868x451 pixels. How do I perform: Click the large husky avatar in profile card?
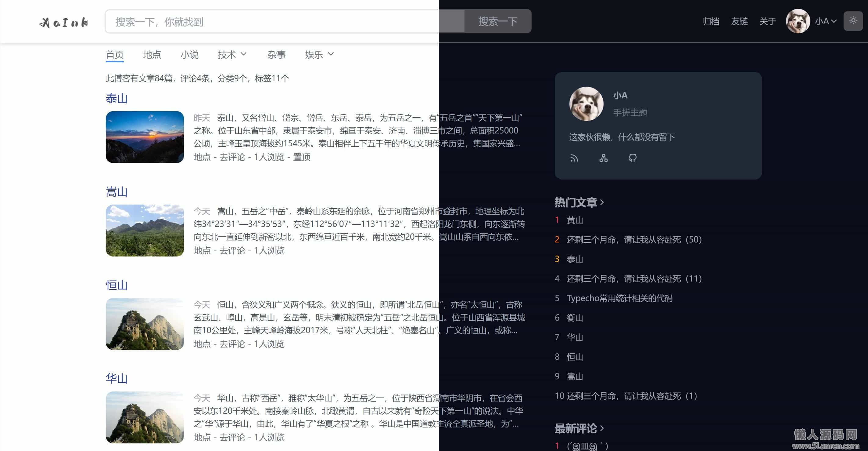click(x=586, y=104)
